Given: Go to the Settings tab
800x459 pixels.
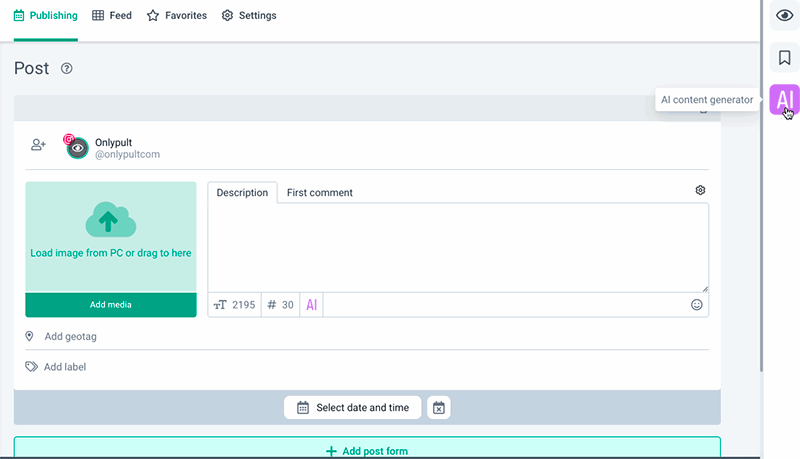Looking at the screenshot, I should 249,16.
